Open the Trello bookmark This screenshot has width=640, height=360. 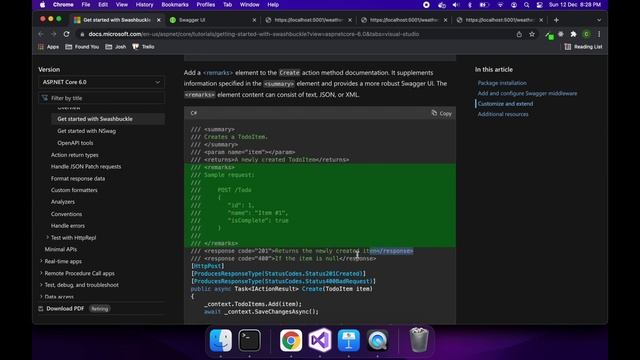143,47
